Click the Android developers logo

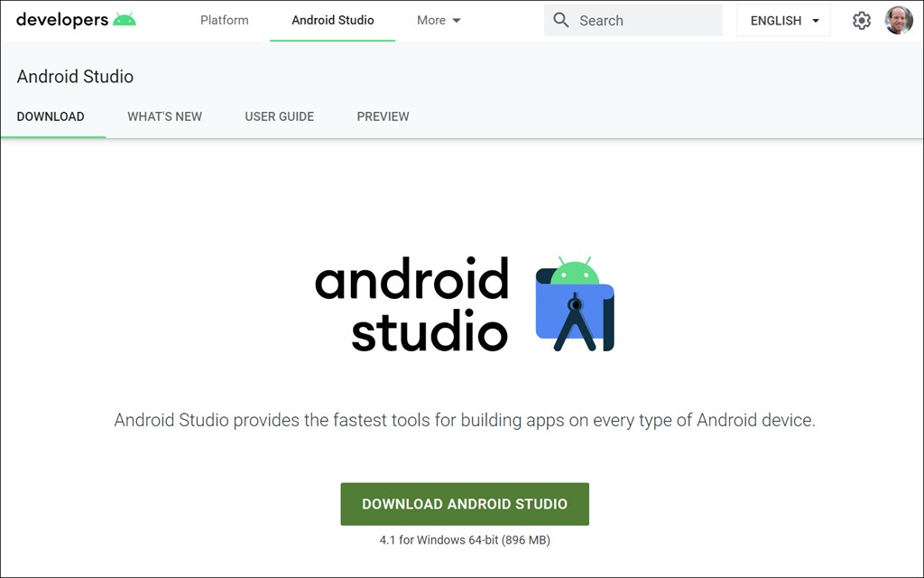point(76,20)
